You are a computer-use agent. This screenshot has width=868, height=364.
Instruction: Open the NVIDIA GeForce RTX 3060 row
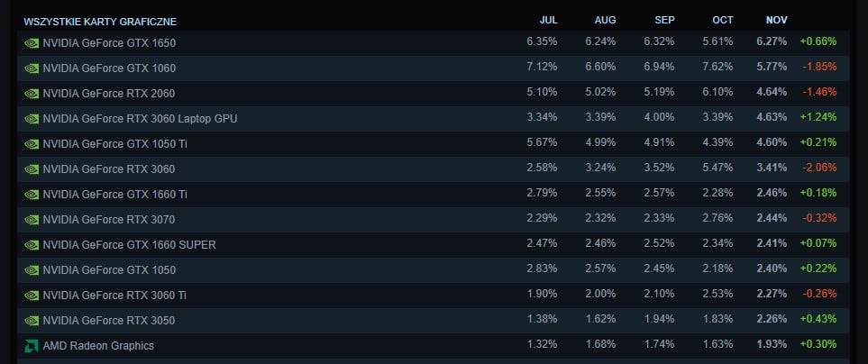pos(434,168)
